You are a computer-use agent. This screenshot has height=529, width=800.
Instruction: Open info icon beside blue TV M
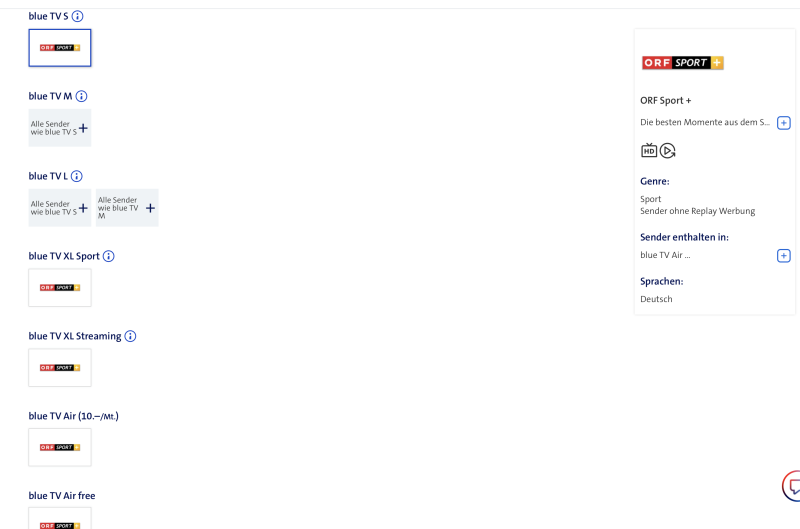click(82, 96)
